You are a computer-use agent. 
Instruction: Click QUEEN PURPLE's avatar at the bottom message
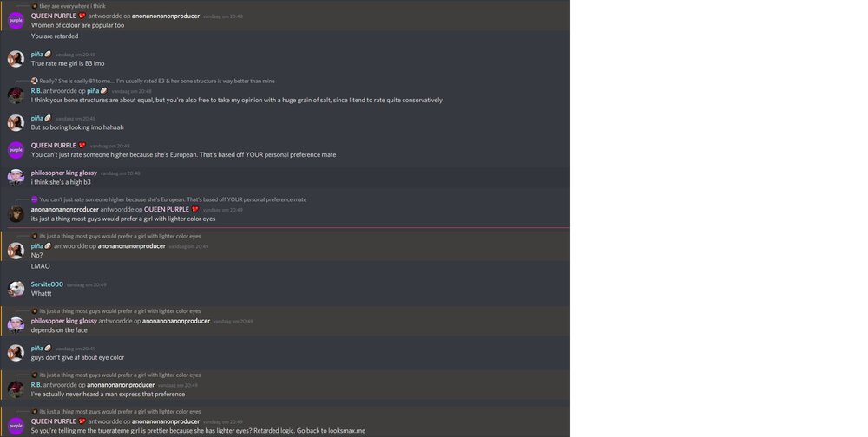(x=16, y=426)
